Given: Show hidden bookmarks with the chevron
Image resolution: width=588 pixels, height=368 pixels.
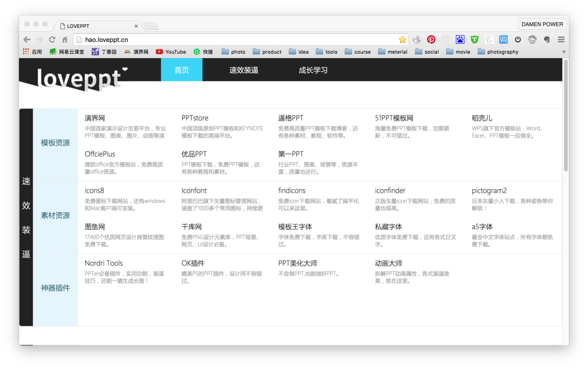Looking at the screenshot, I should pos(564,52).
